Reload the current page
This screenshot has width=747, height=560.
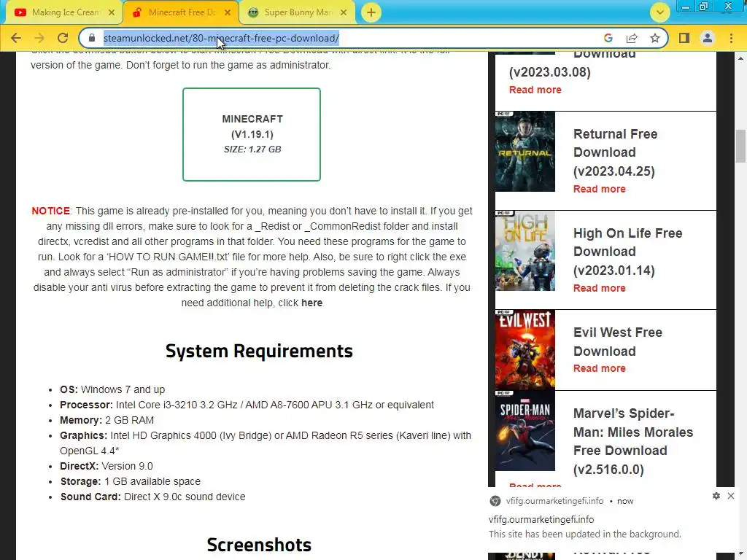click(x=63, y=38)
